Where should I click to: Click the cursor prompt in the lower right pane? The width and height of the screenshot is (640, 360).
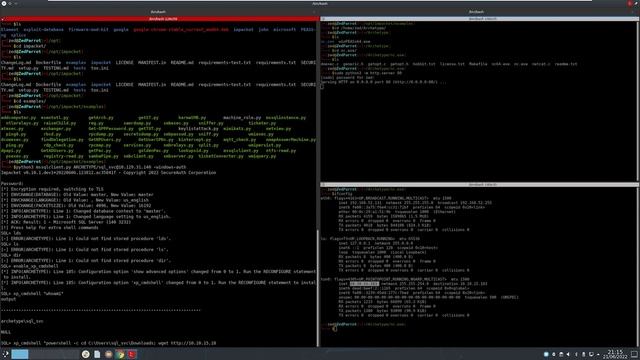(x=335, y=329)
